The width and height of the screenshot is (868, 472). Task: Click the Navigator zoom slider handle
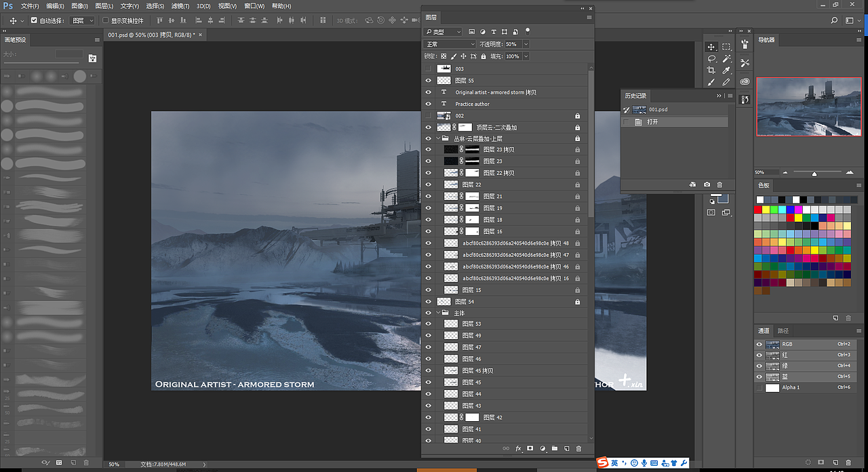click(814, 174)
